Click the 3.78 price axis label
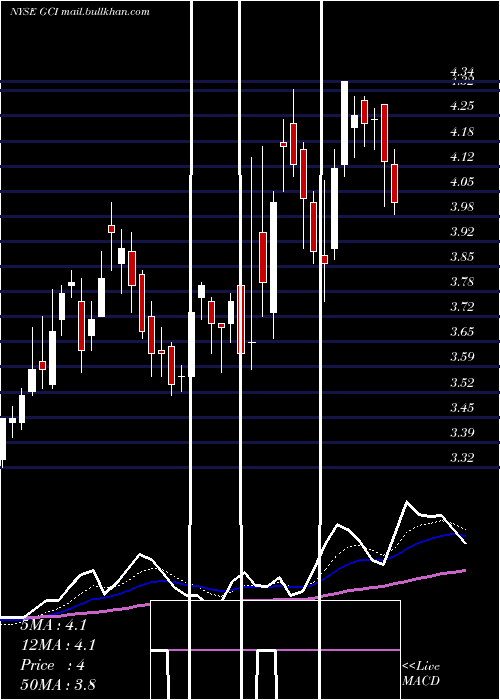Screen dimensions: 500x700 (462, 282)
